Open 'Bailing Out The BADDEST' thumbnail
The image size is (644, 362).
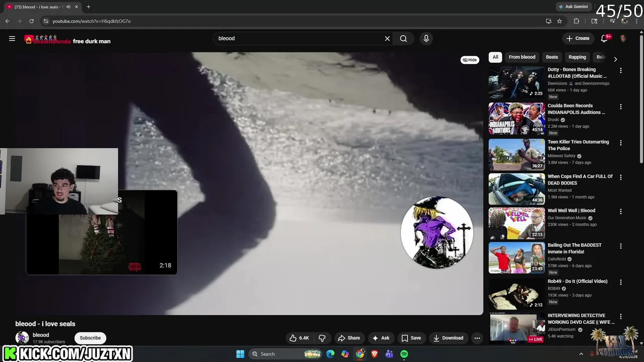(516, 258)
